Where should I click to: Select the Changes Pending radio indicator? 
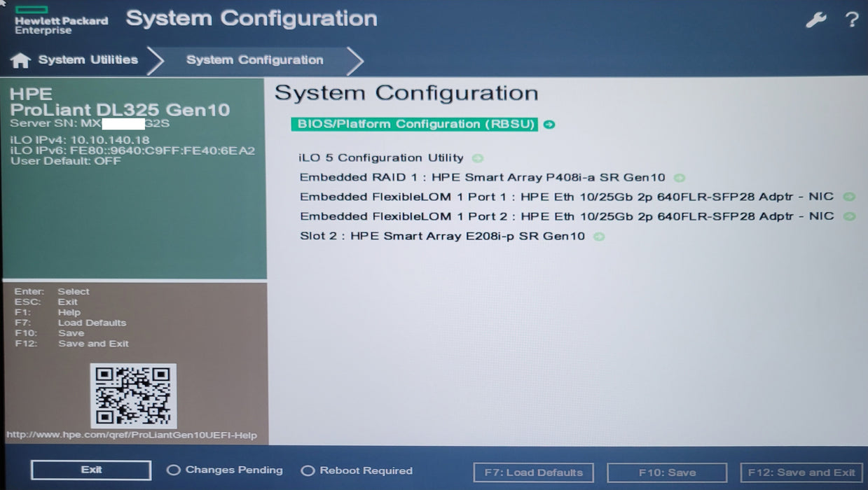tap(173, 470)
